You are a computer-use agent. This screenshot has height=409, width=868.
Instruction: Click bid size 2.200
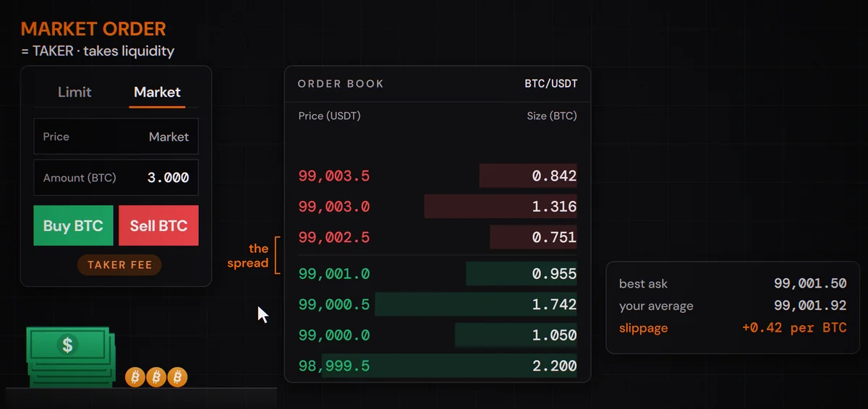554,366
